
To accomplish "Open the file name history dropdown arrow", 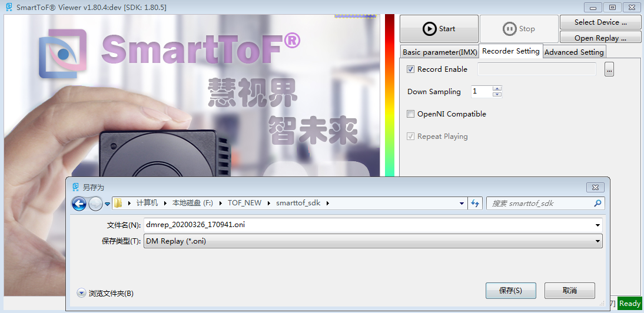I will pyautogui.click(x=597, y=225).
